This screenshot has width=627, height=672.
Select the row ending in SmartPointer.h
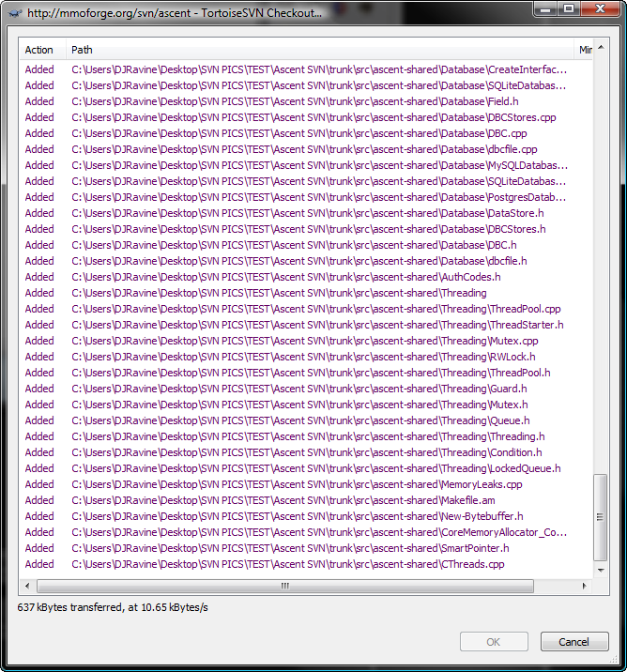[x=306, y=548]
